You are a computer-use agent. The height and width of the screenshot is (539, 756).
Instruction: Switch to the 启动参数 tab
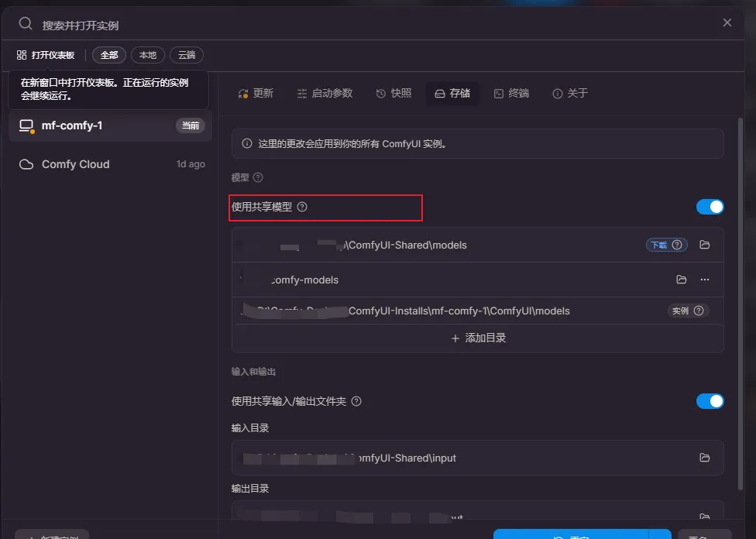pos(325,93)
